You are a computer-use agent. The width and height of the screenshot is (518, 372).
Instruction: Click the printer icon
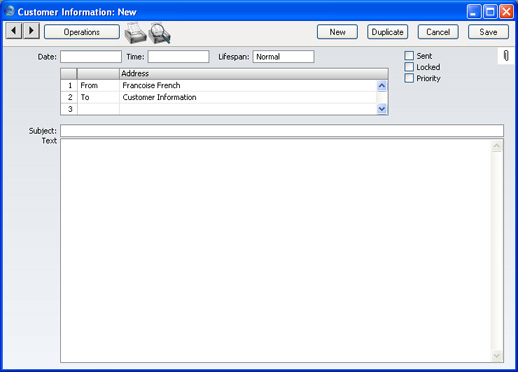[135, 33]
